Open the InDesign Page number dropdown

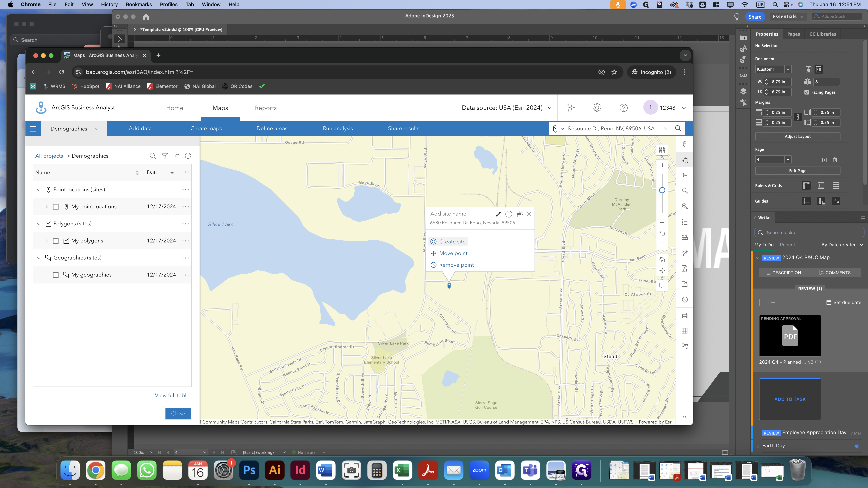pyautogui.click(x=787, y=160)
